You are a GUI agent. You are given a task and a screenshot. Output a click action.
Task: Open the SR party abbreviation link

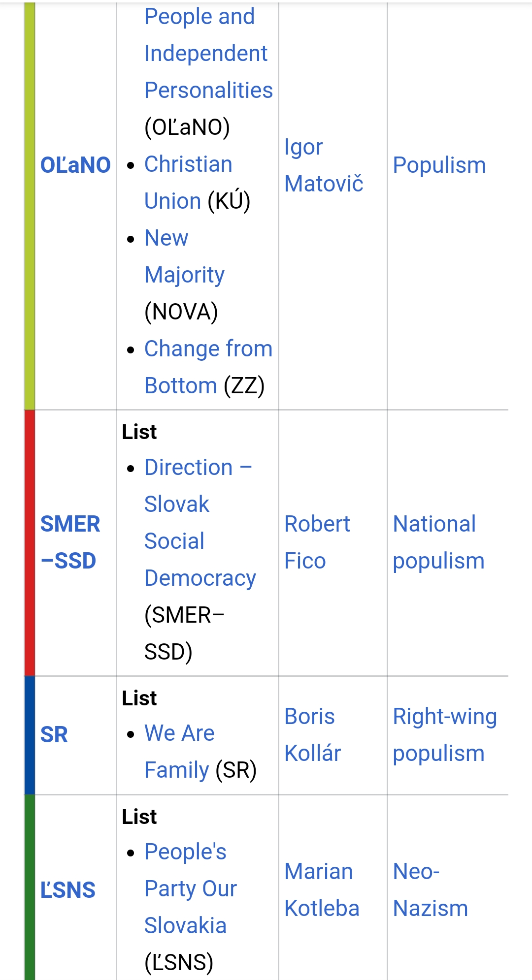coord(54,735)
